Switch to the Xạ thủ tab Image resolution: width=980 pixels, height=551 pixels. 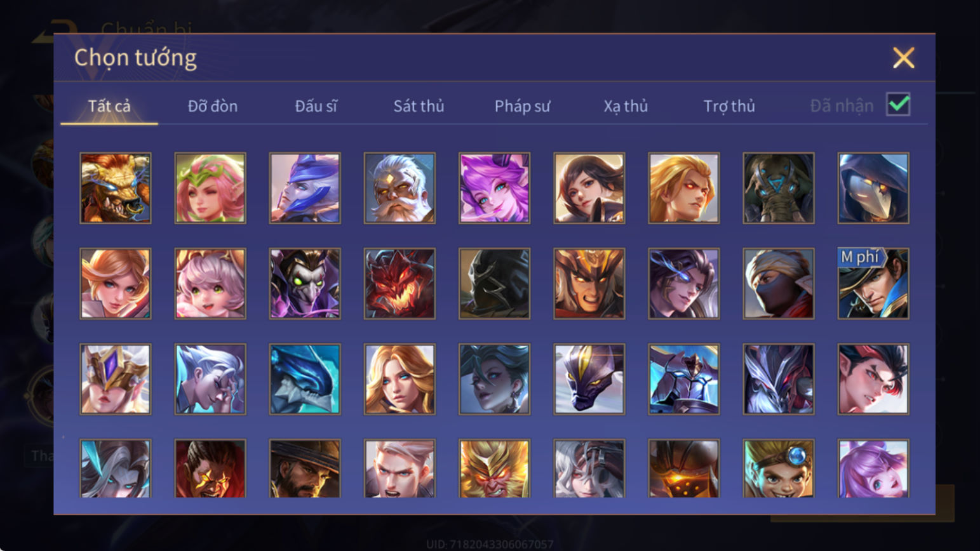(x=626, y=106)
